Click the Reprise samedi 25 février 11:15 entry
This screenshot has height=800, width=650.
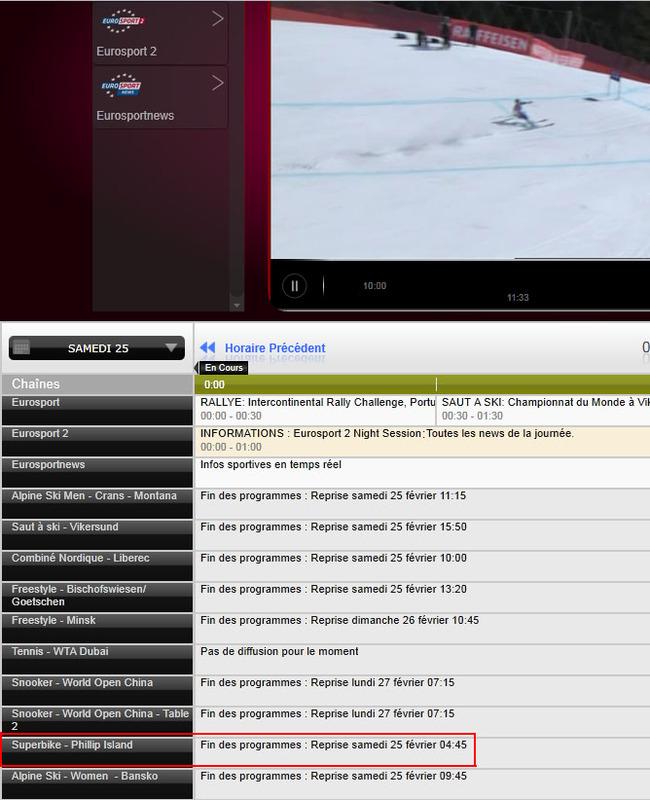(x=333, y=495)
